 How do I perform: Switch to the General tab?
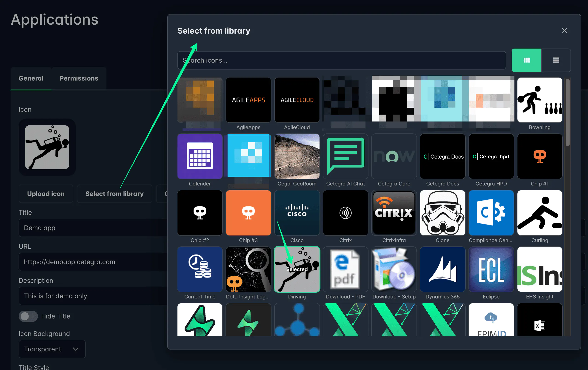[x=31, y=78]
